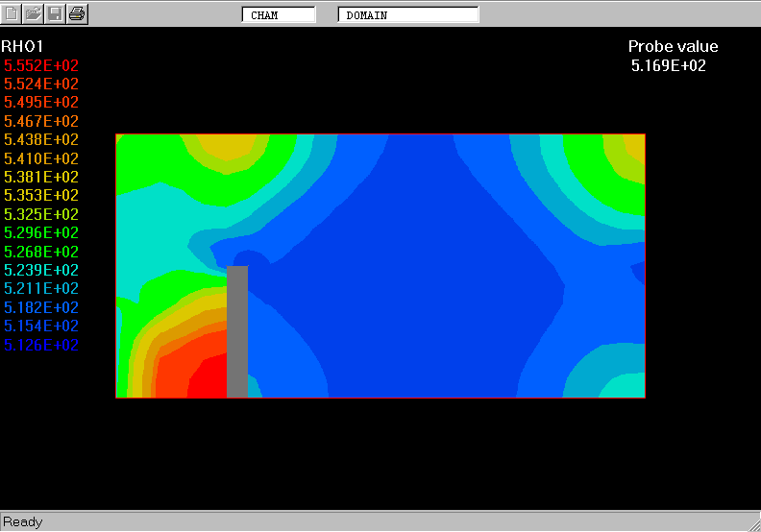Click the Print toolbar icon

pyautogui.click(x=77, y=14)
